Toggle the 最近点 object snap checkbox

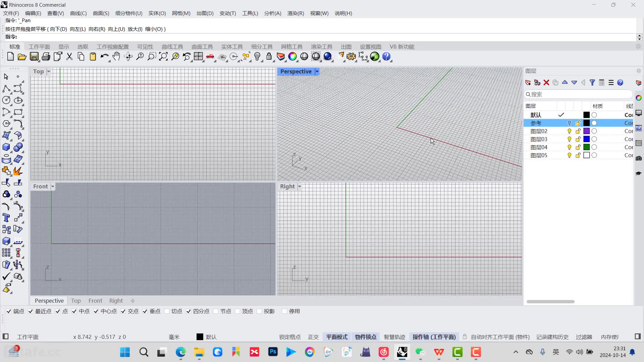coord(31,311)
